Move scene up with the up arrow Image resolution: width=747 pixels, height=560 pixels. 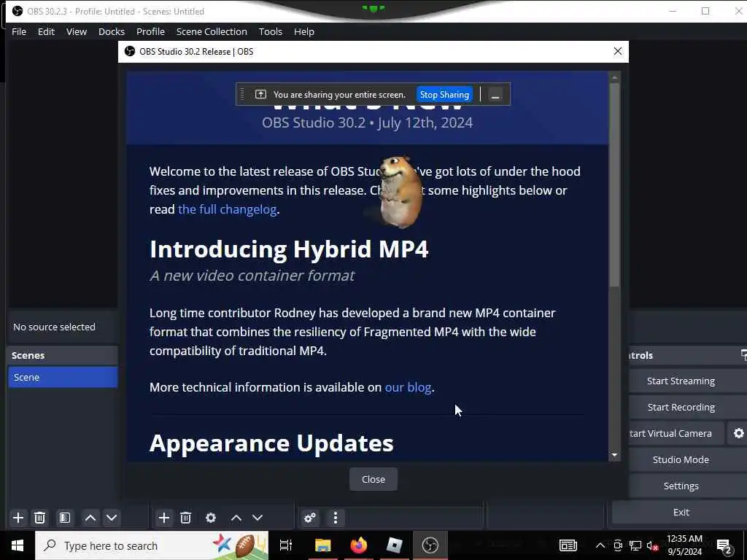tap(90, 518)
